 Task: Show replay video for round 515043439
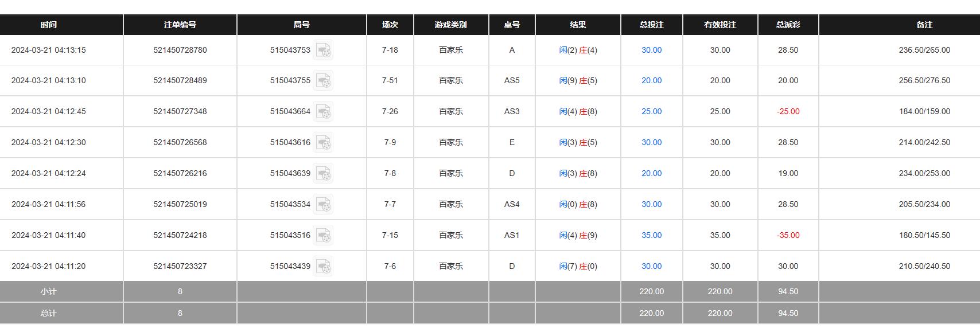click(323, 267)
